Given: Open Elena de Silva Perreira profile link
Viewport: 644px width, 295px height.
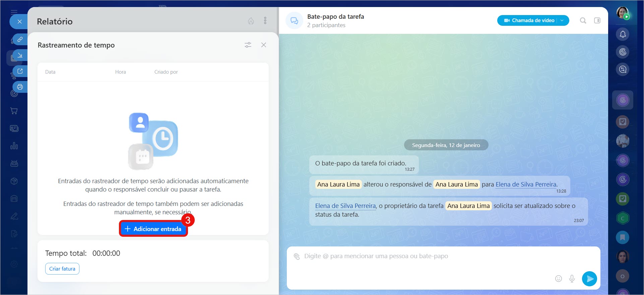Looking at the screenshot, I should click(x=526, y=185).
